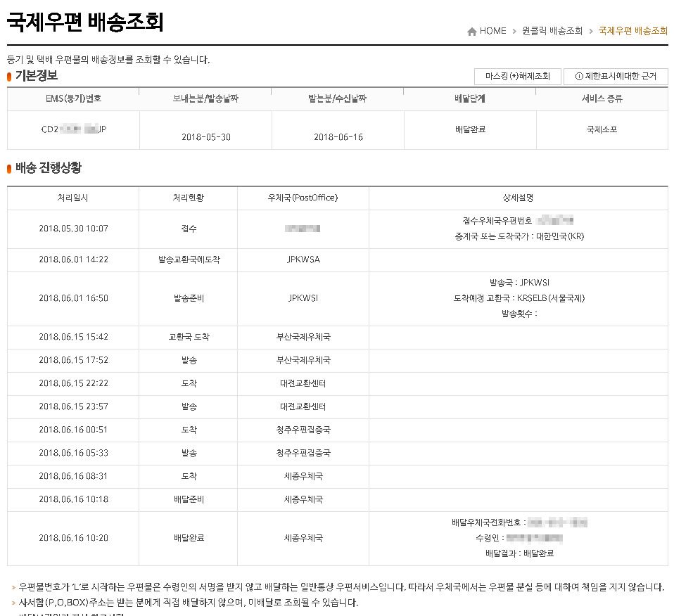674x616 pixels.
Task: Click the 받는분/수신날짜 column header
Action: (x=338, y=99)
